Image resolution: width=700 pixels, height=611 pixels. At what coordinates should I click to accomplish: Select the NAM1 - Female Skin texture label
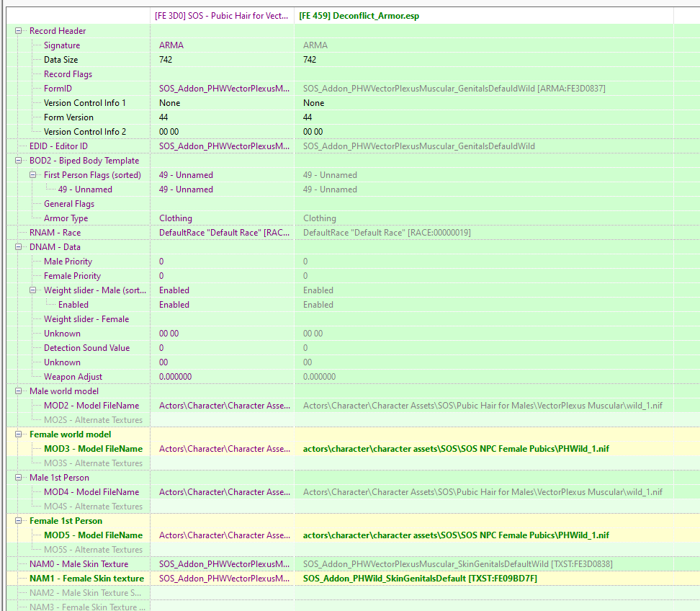point(86,579)
